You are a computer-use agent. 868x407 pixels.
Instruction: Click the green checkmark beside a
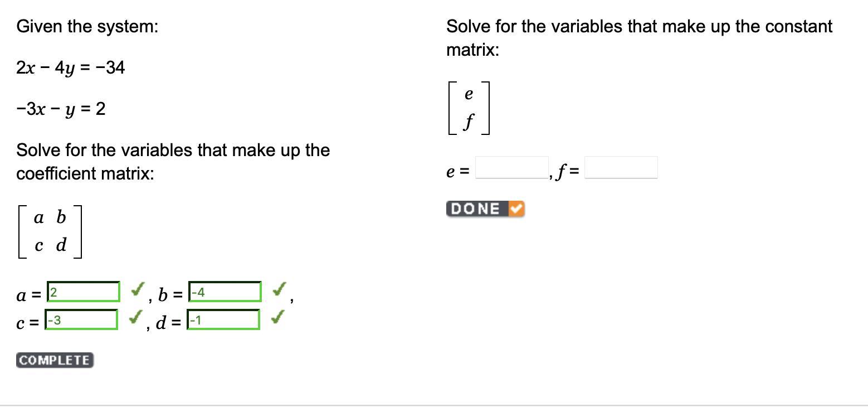(x=138, y=289)
